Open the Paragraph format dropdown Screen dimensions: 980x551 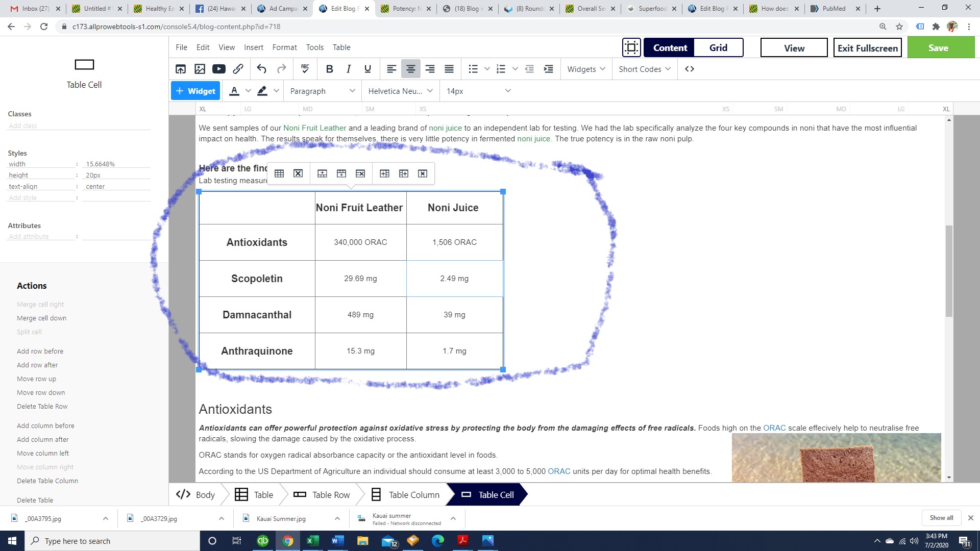tap(323, 91)
